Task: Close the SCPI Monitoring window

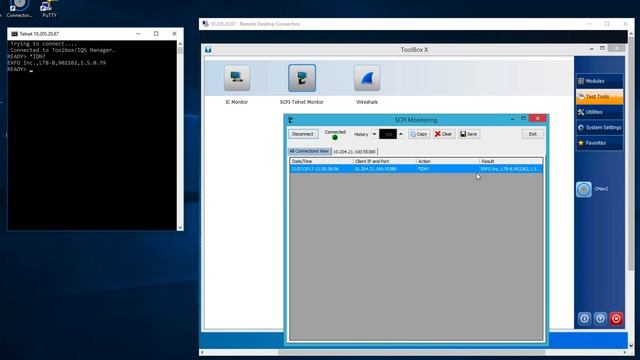Action: tap(538, 118)
